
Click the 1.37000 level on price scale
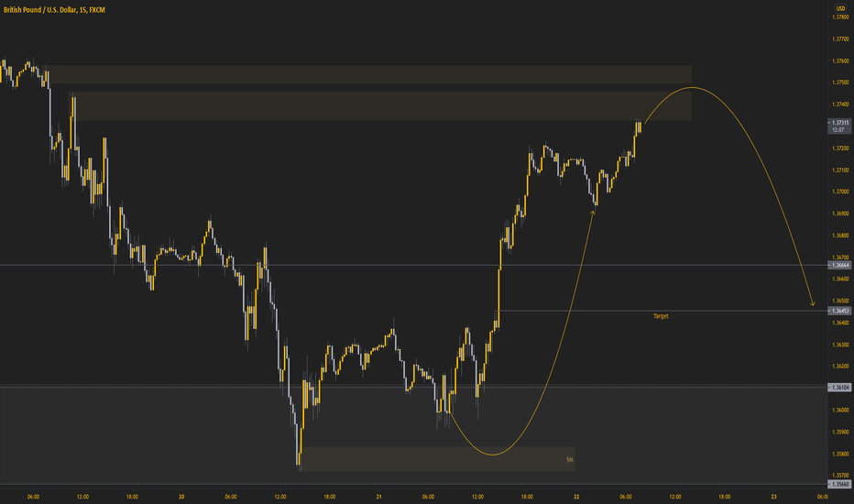point(840,192)
